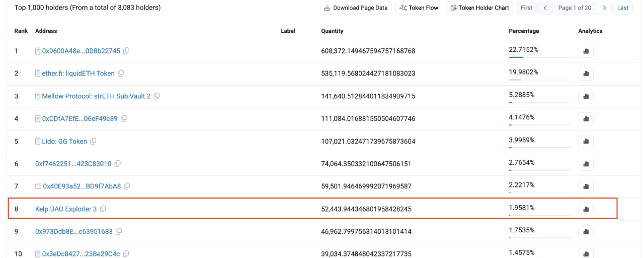Open ether.fi: liquidETH Token holder link
Viewport: 644px width, 258px height.
tap(78, 74)
